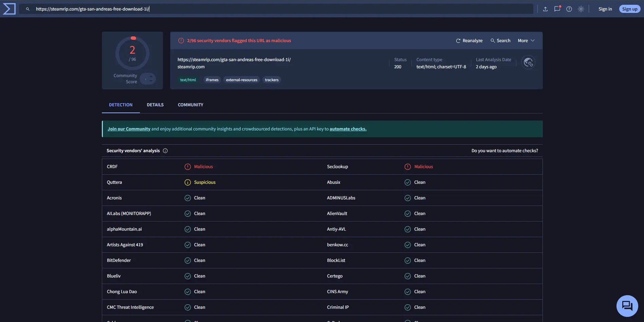Image resolution: width=644 pixels, height=322 pixels.
Task: Click the Certego clean checkmark icon
Action: 408,276
